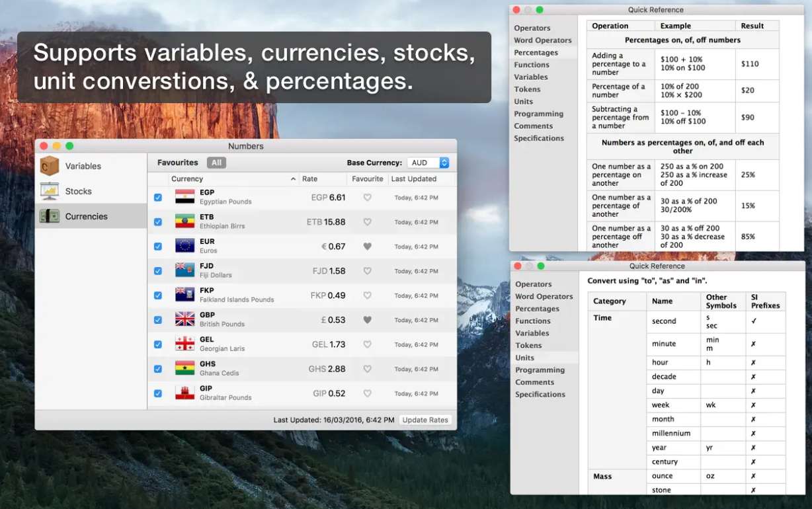Sort by the Rate column header

[x=323, y=179]
